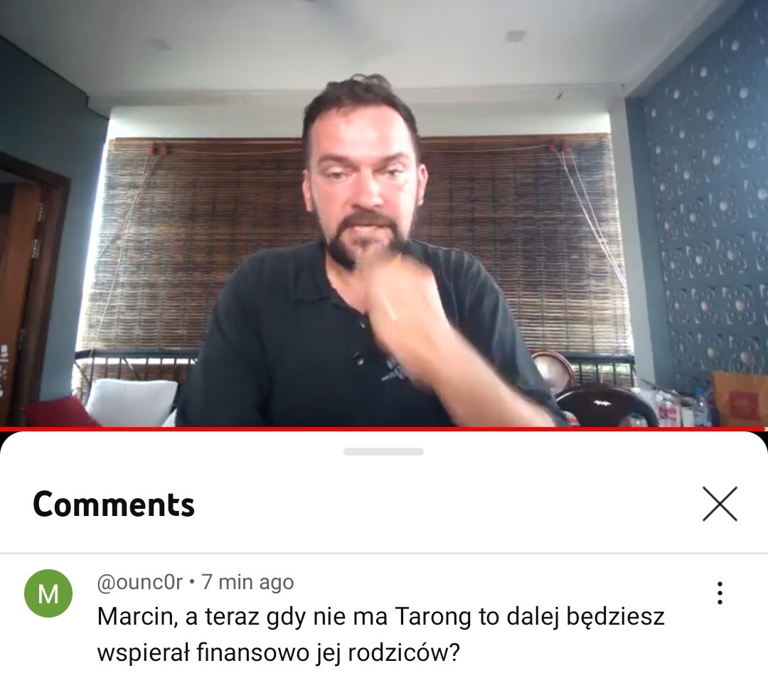This screenshot has width=768, height=700.
Task: Select the comment text starting with "Marcin, a teraz"
Action: (x=380, y=635)
